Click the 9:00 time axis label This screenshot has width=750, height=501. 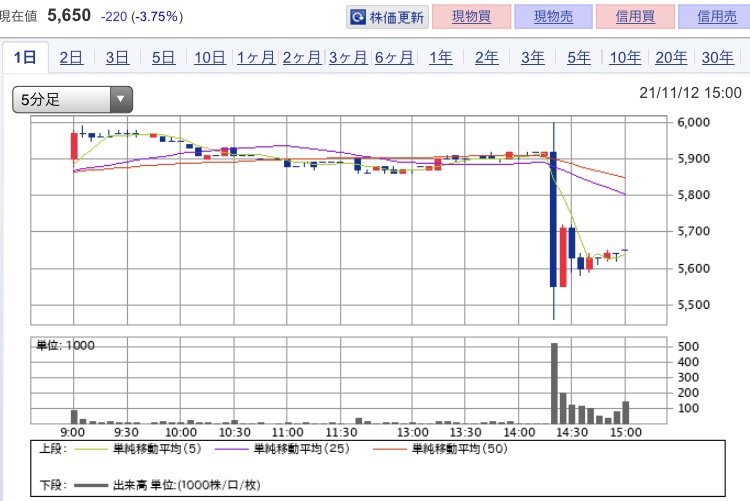[73, 433]
